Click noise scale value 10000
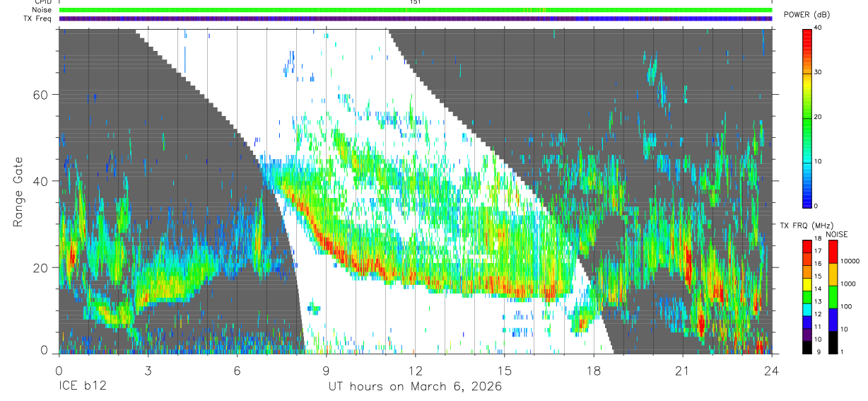The image size is (868, 401). pos(850,260)
